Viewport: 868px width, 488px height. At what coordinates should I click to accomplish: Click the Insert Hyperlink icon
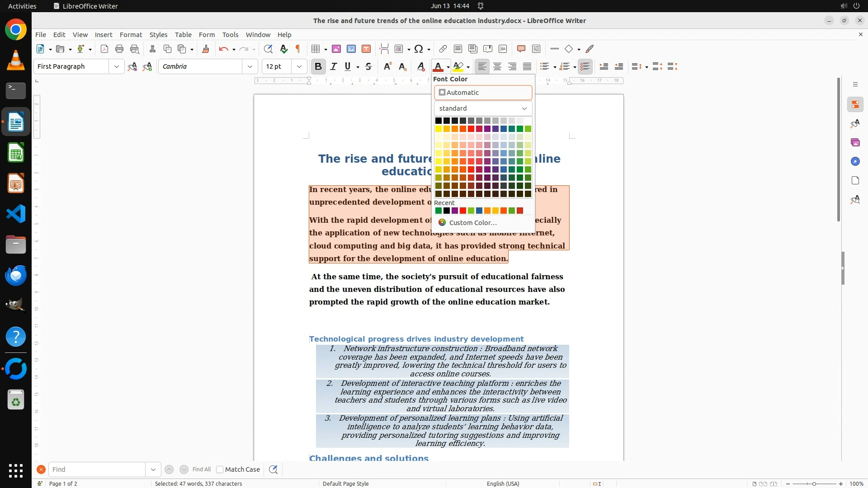click(x=443, y=49)
